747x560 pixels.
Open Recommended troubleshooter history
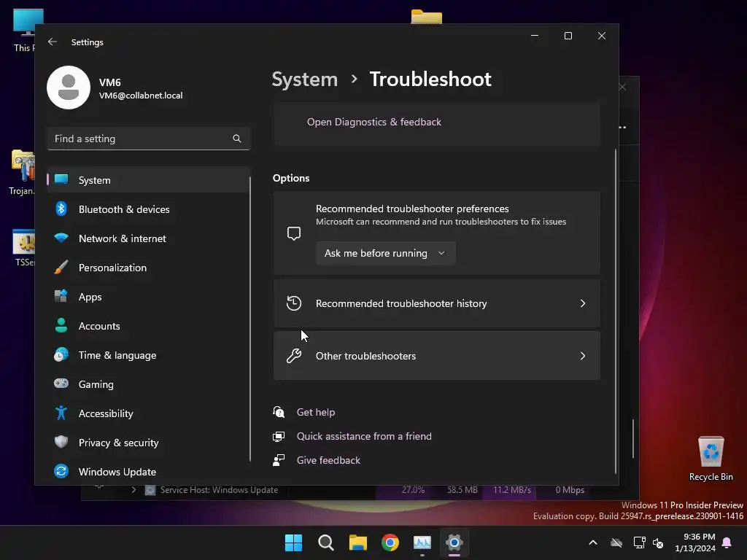[x=436, y=304]
